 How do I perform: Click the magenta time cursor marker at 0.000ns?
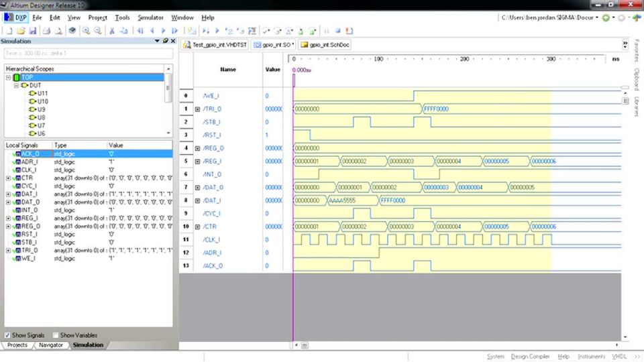294,80
